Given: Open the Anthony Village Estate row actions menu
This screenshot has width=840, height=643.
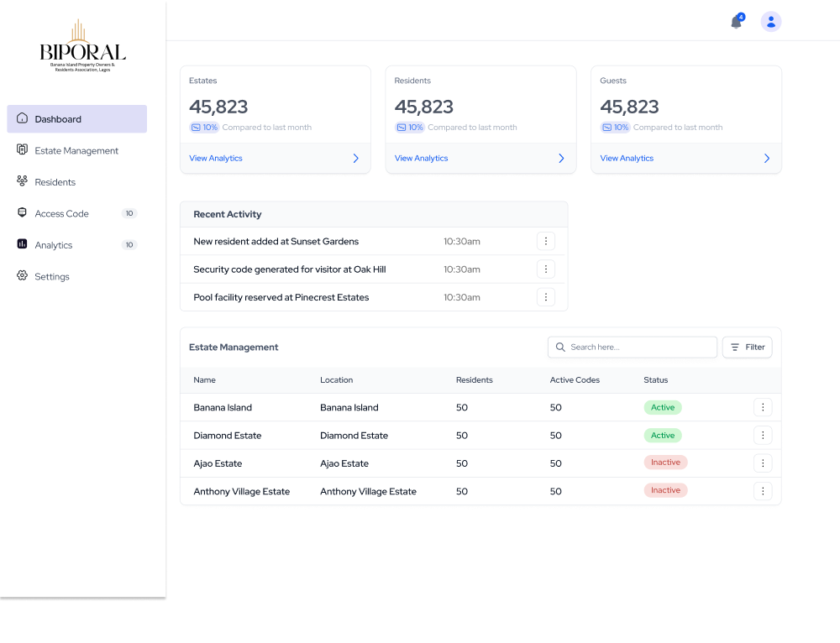Looking at the screenshot, I should point(763,491).
